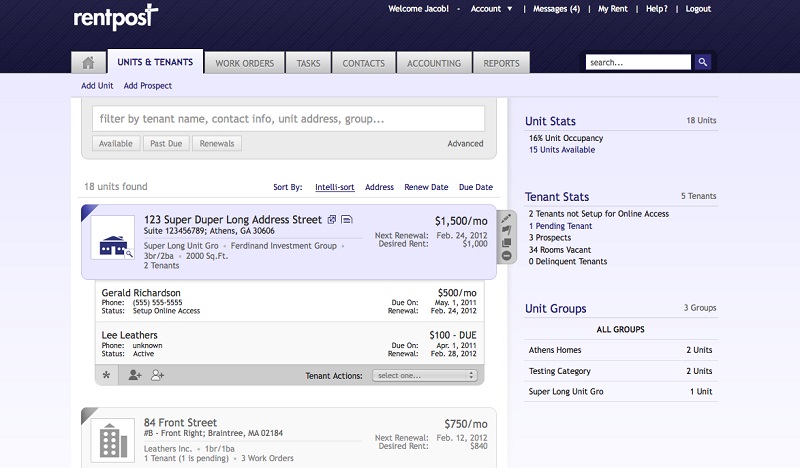Click 16% Unit Occupancy stat

tap(566, 138)
